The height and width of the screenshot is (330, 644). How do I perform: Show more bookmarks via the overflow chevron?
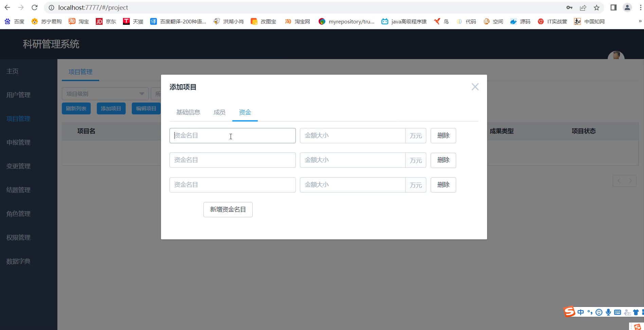tap(640, 21)
